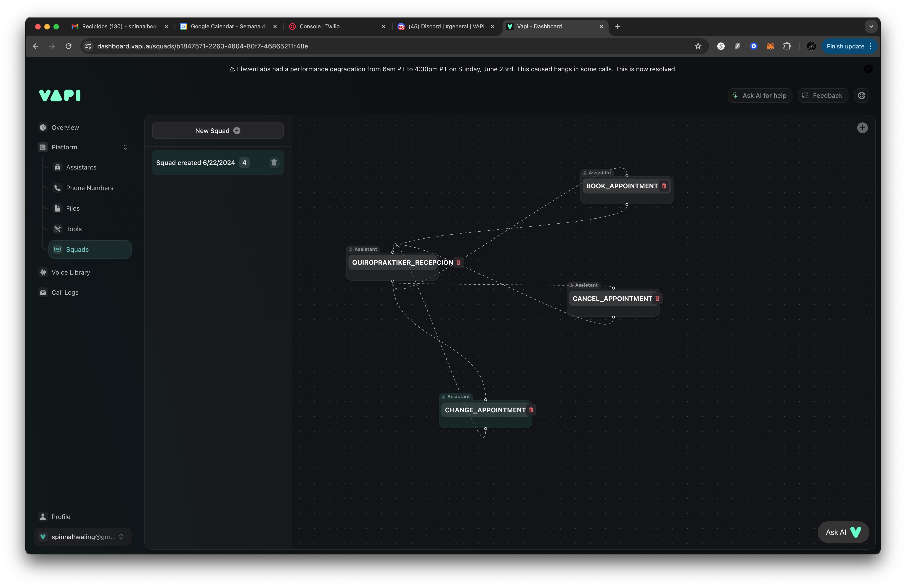Open the spinnalhealing account switcher

tap(83, 537)
